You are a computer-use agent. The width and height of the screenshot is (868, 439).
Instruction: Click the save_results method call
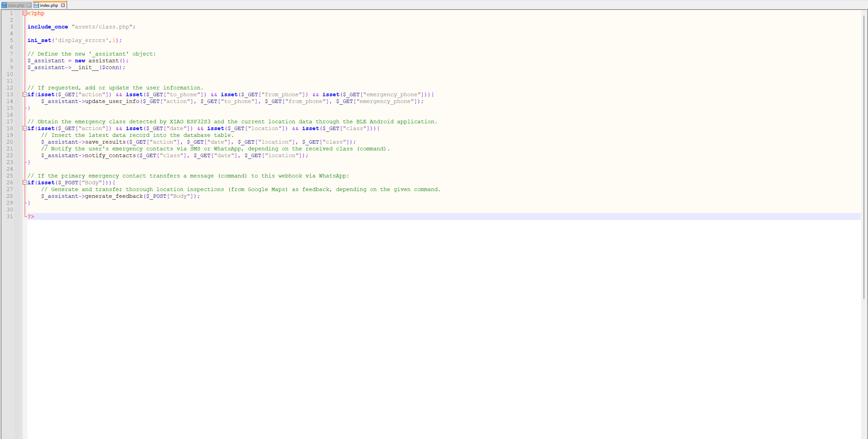(x=105, y=142)
